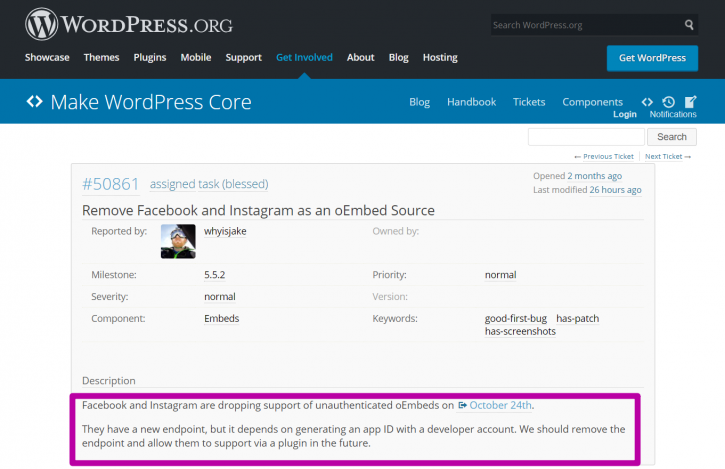This screenshot has height=469, width=725.
Task: Open the whyisjake reporter link
Action: click(x=225, y=231)
